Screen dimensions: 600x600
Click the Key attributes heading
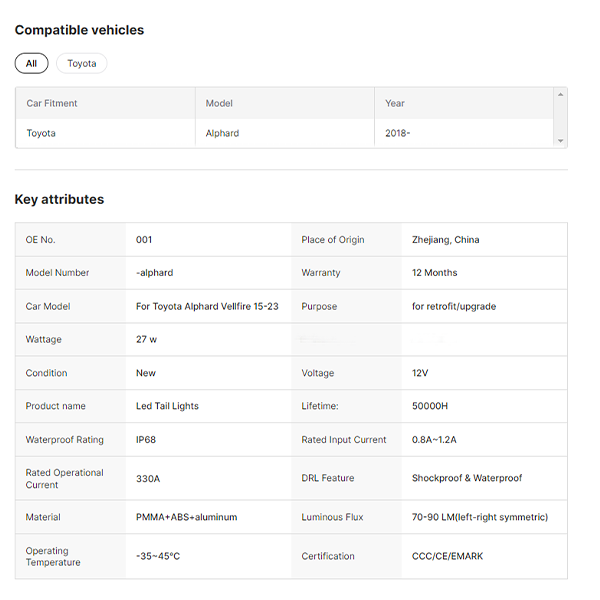(59, 199)
